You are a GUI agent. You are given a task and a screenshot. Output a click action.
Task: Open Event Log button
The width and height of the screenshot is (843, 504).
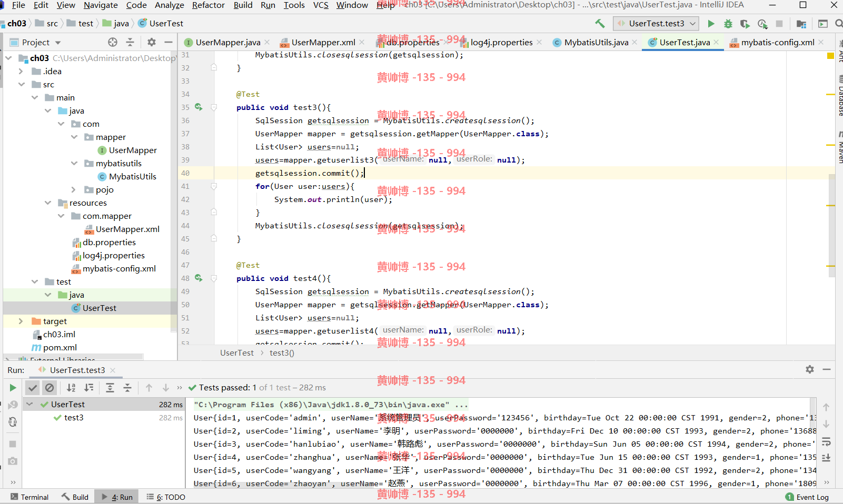click(807, 497)
